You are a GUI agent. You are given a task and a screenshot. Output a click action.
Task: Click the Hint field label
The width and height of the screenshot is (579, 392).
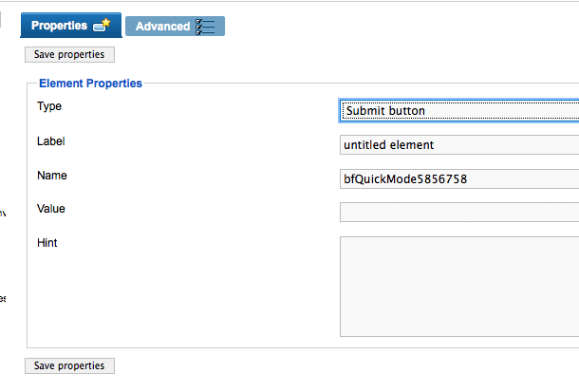pyautogui.click(x=47, y=243)
